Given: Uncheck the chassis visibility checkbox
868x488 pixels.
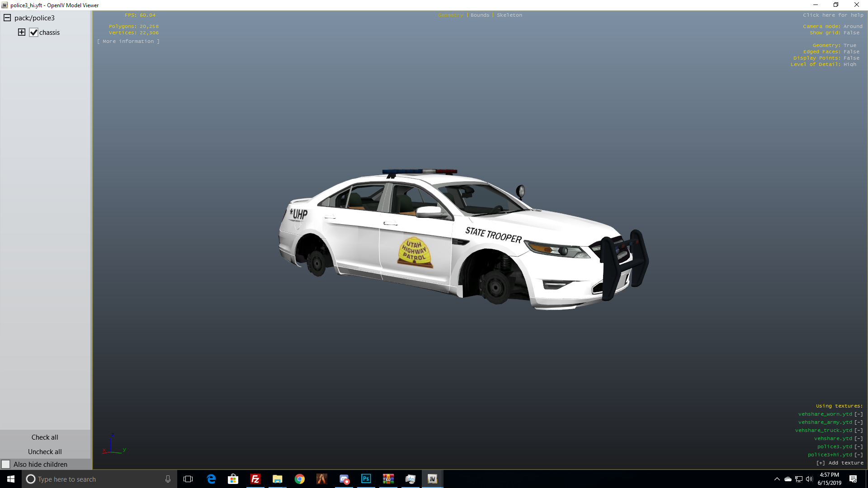Looking at the screenshot, I should (33, 33).
